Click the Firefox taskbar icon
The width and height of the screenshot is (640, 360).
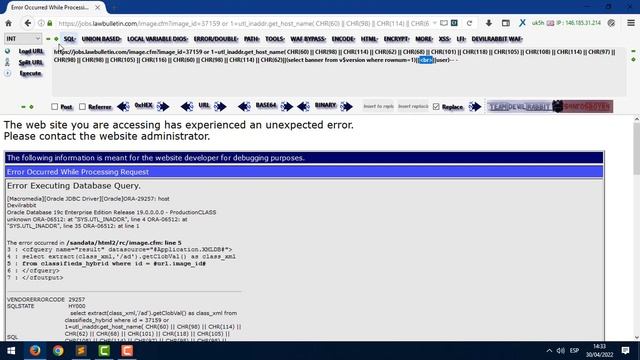tap(35, 351)
